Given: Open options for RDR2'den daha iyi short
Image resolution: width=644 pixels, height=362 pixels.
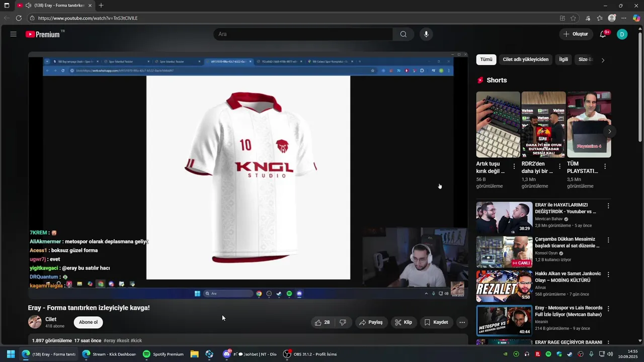Looking at the screenshot, I should pyautogui.click(x=559, y=166).
